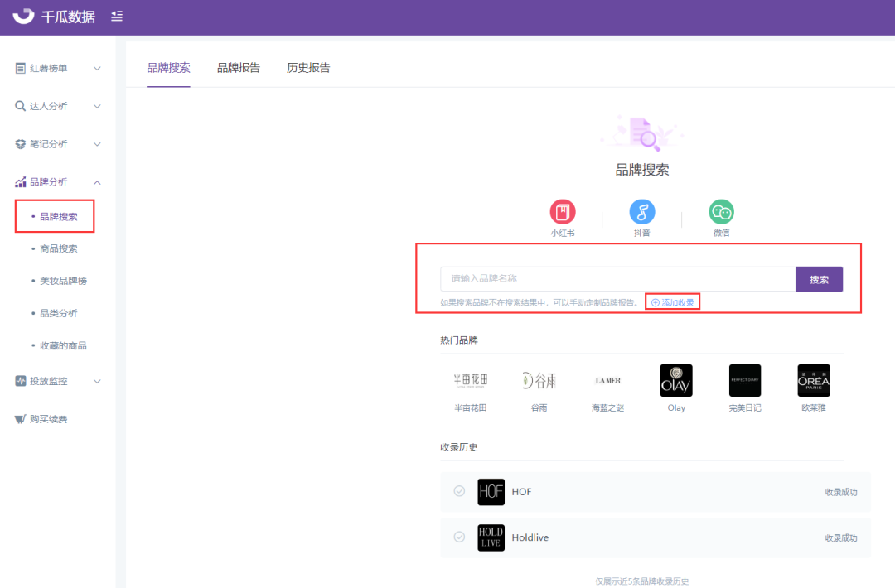Open the HOF brand thumbnail
This screenshot has width=895, height=588.
tap(491, 492)
